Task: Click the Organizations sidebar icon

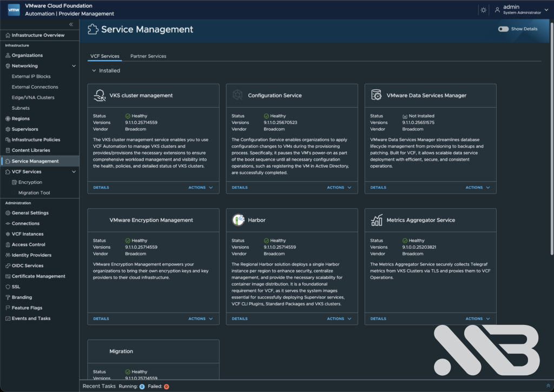Action: (x=8, y=56)
